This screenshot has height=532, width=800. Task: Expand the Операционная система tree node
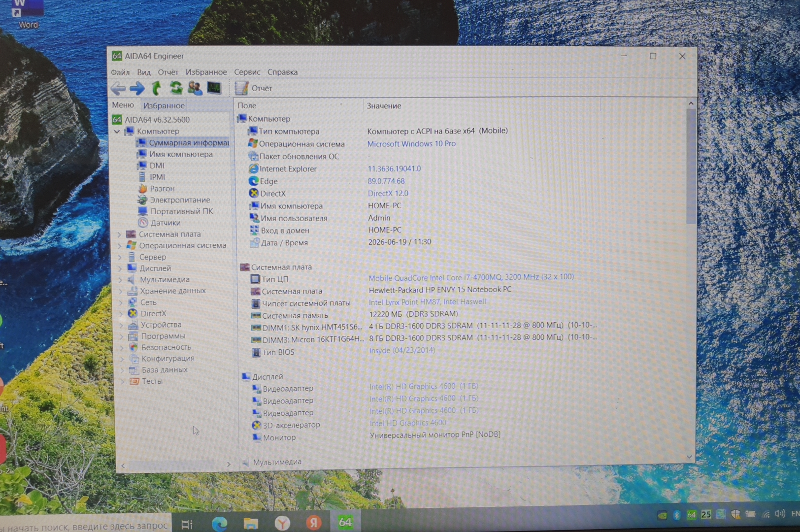click(x=119, y=246)
